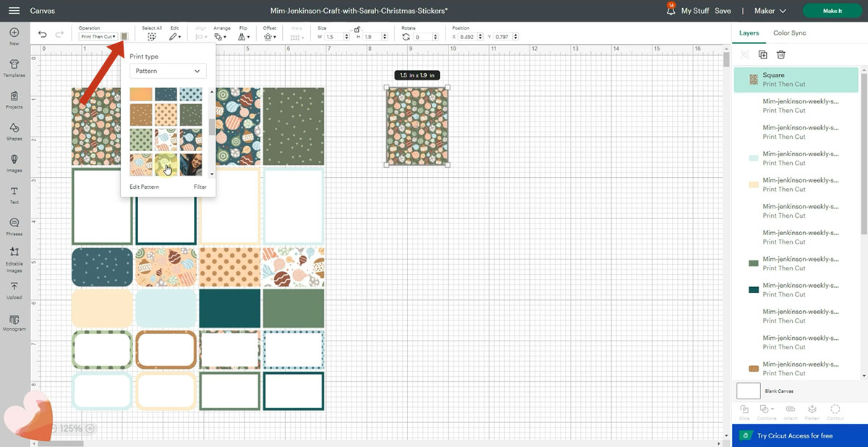The width and height of the screenshot is (868, 447).
Task: Expand the Print type Pattern dropdown
Action: 168,71
